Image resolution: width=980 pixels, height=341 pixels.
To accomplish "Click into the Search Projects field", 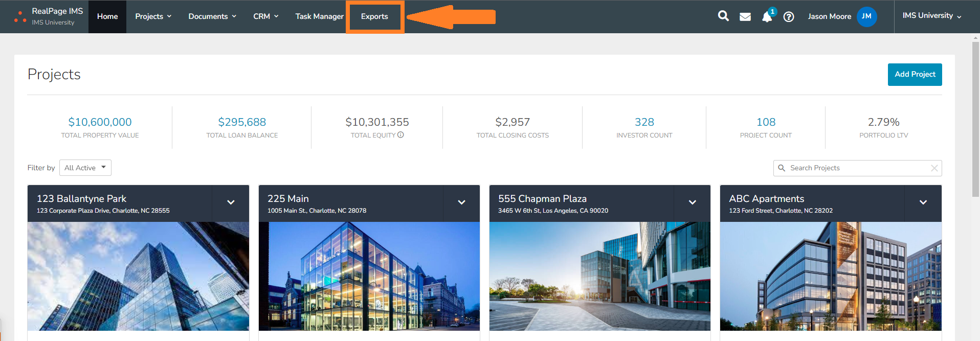I will click(857, 168).
